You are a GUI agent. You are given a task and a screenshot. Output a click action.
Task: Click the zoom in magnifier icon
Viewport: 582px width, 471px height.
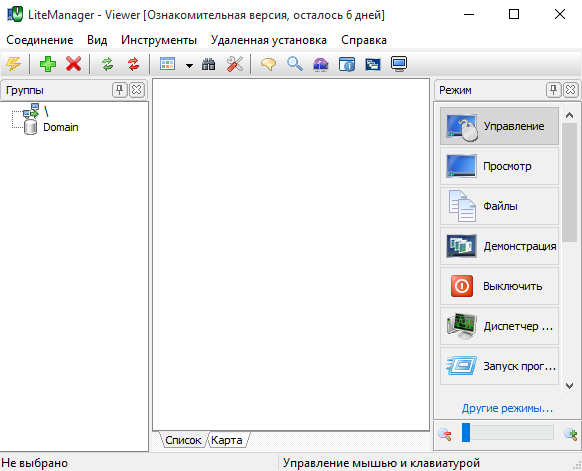[570, 434]
